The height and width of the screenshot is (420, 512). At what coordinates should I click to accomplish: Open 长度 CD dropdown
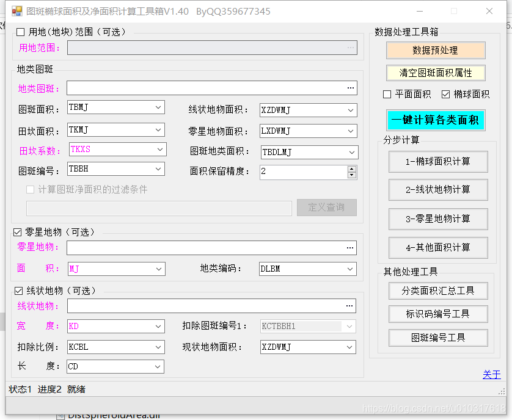point(158,367)
